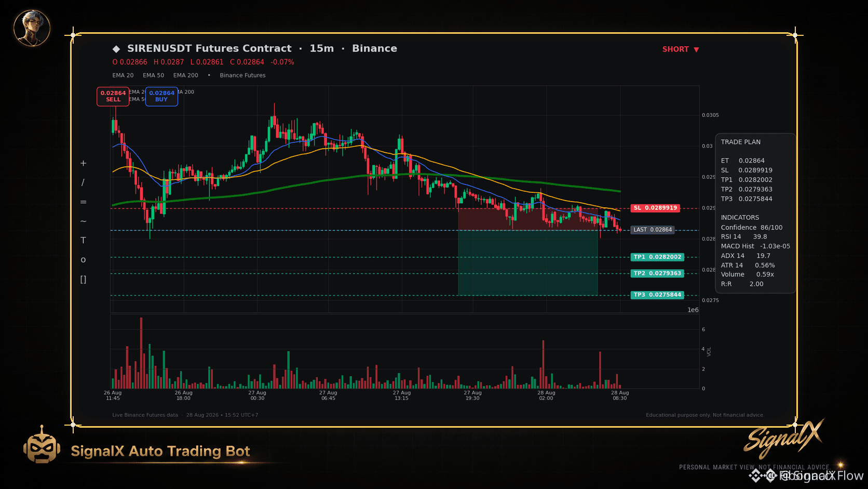
Task: Click the TP1 row in Trade Plan
Action: coord(747,180)
